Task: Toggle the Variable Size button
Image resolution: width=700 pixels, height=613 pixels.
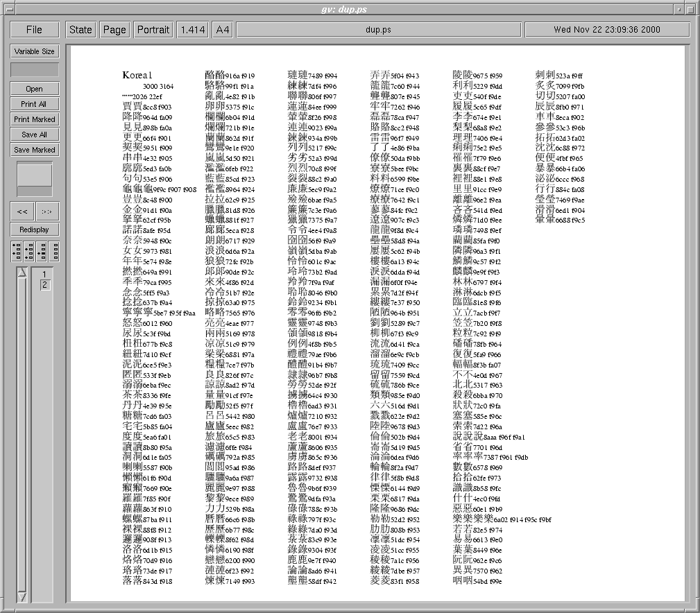Action: [34, 51]
